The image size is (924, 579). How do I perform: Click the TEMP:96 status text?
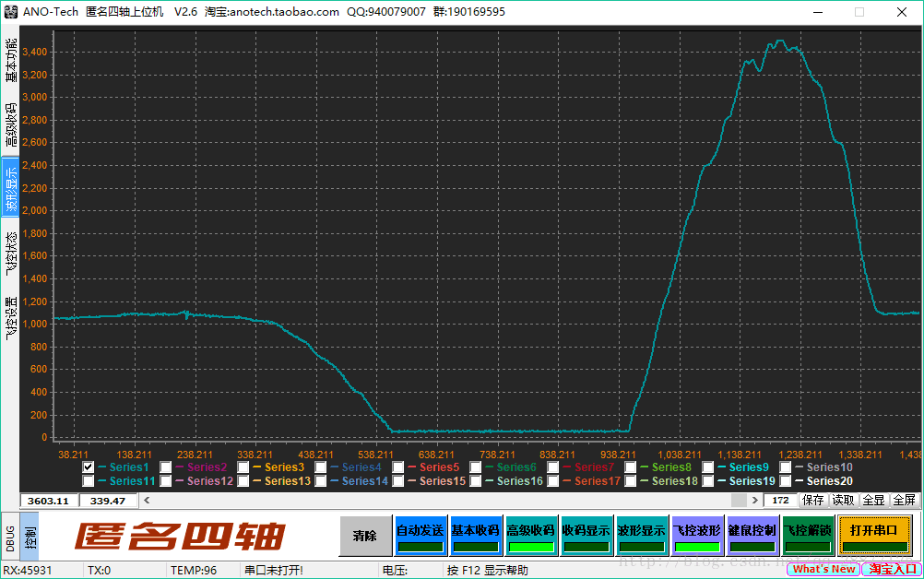pos(194,570)
